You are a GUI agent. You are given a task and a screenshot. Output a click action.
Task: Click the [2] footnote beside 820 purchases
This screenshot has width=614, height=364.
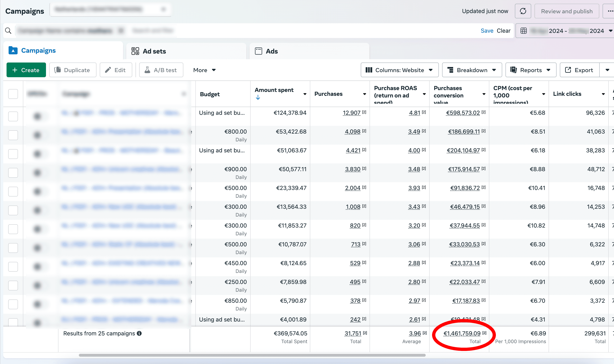(x=364, y=225)
